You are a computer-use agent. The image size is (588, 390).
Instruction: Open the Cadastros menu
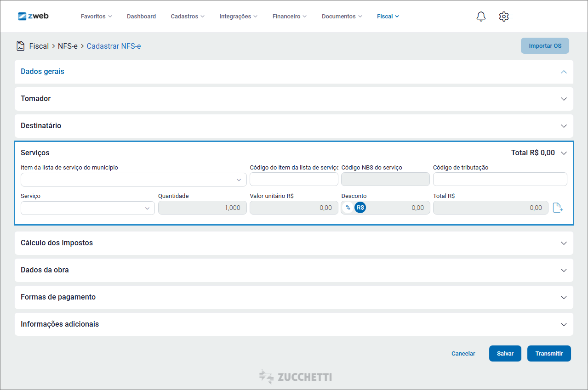(188, 17)
